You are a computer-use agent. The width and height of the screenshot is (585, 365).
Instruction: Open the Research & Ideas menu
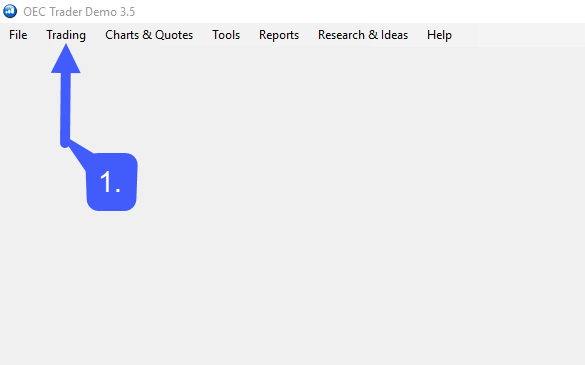[363, 35]
